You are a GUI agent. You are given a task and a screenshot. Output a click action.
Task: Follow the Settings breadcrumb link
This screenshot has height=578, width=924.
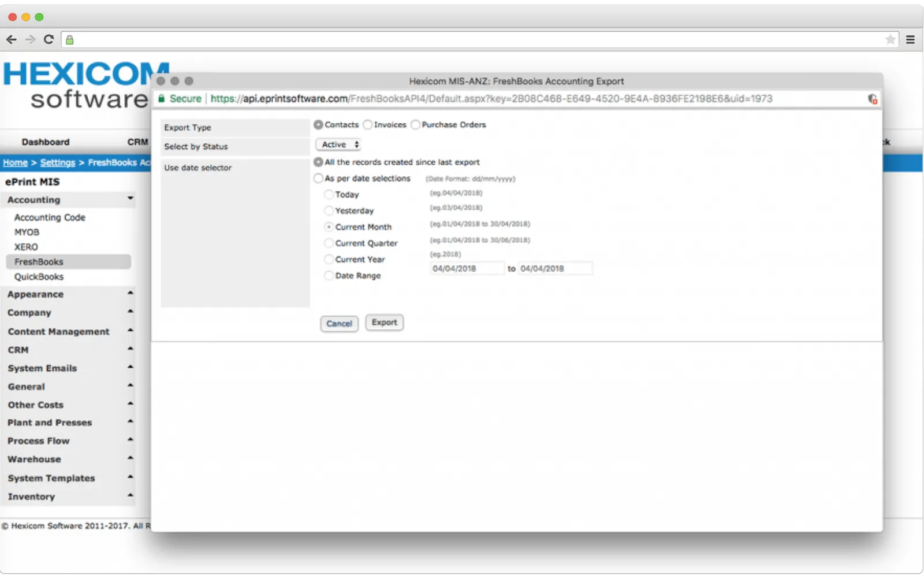tap(58, 163)
